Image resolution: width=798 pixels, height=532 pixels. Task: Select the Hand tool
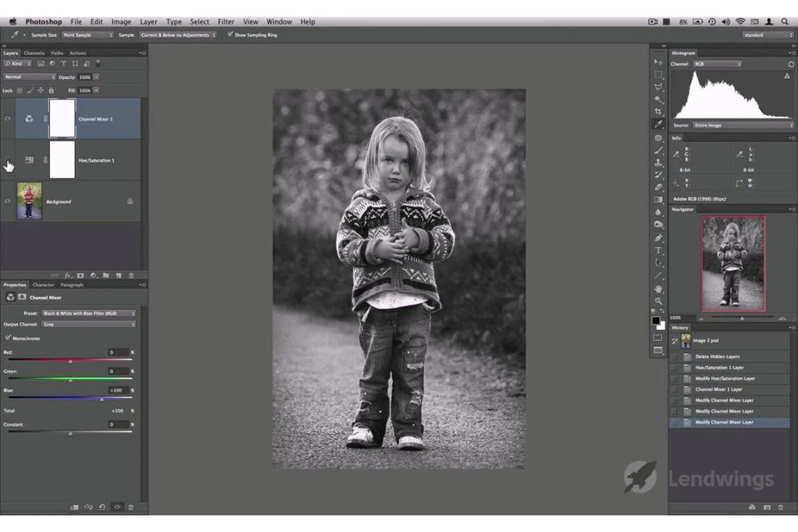pos(658,288)
